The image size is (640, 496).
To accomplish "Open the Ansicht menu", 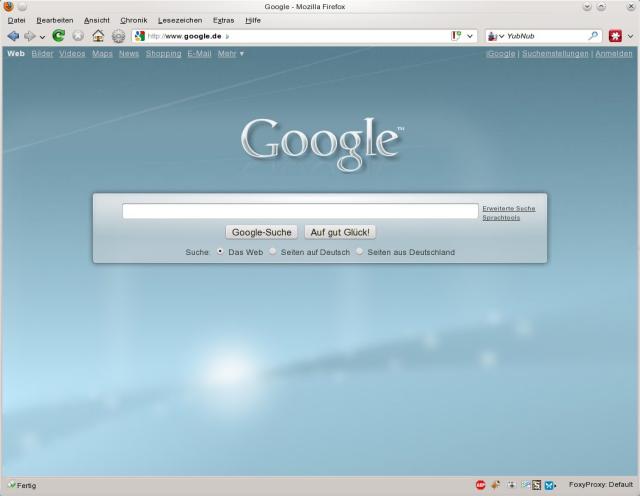I will pyautogui.click(x=97, y=20).
